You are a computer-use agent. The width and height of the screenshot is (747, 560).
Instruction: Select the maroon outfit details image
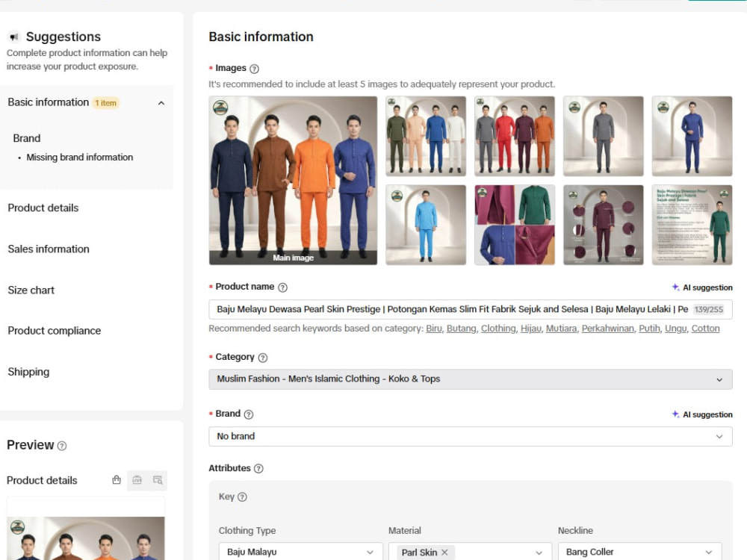(603, 225)
